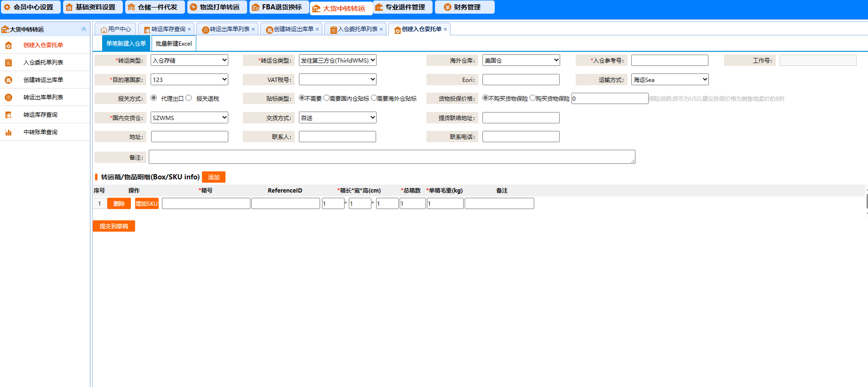The width and height of the screenshot is (868, 387).
Task: Select 报关退税 radio button
Action: coord(188,98)
